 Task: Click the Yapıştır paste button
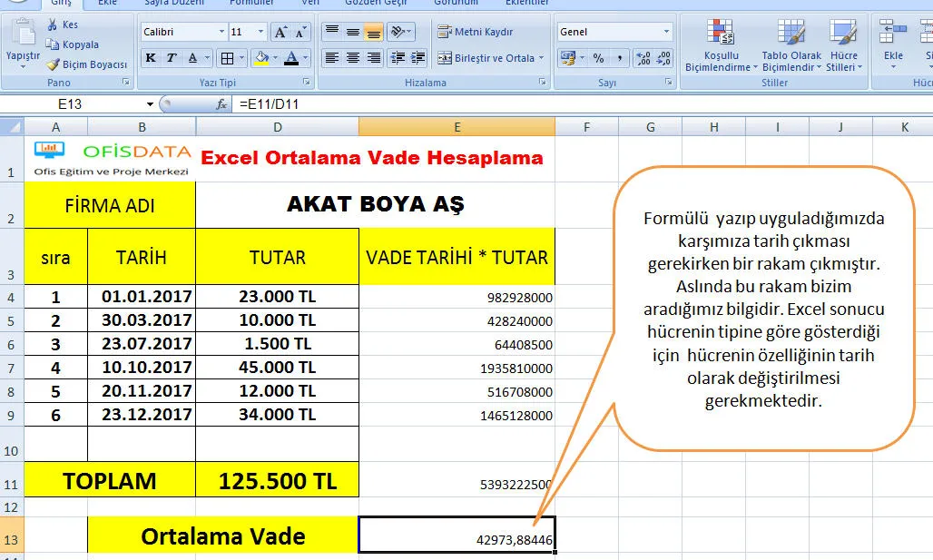[x=23, y=45]
